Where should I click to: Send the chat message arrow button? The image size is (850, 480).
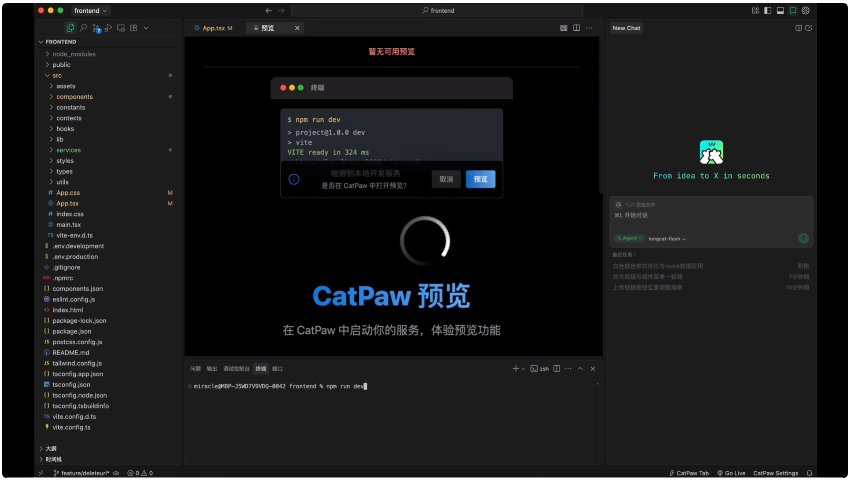tap(803, 238)
